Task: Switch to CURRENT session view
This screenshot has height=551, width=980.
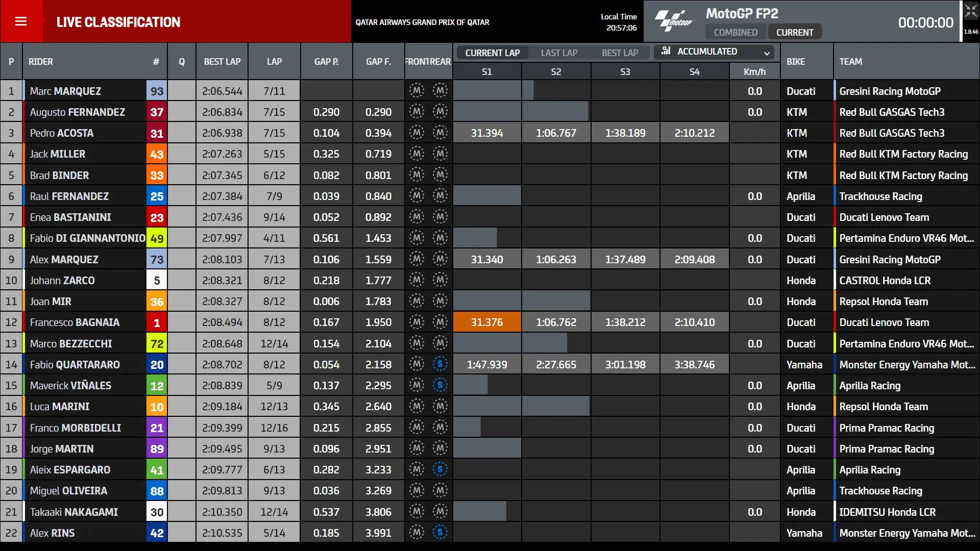Action: tap(795, 32)
